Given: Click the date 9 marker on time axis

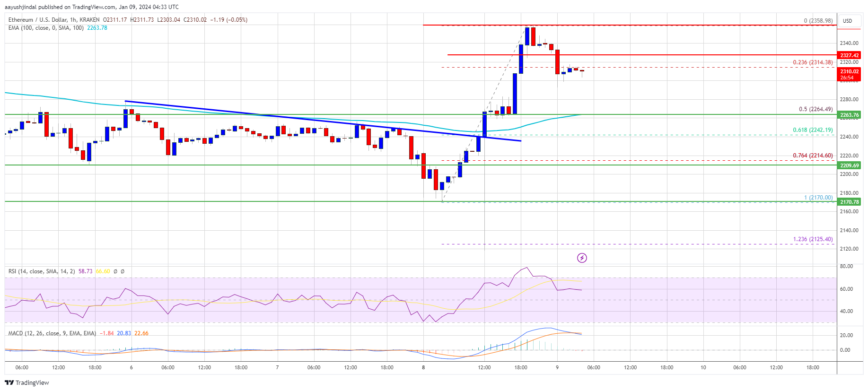Looking at the screenshot, I should click(557, 367).
